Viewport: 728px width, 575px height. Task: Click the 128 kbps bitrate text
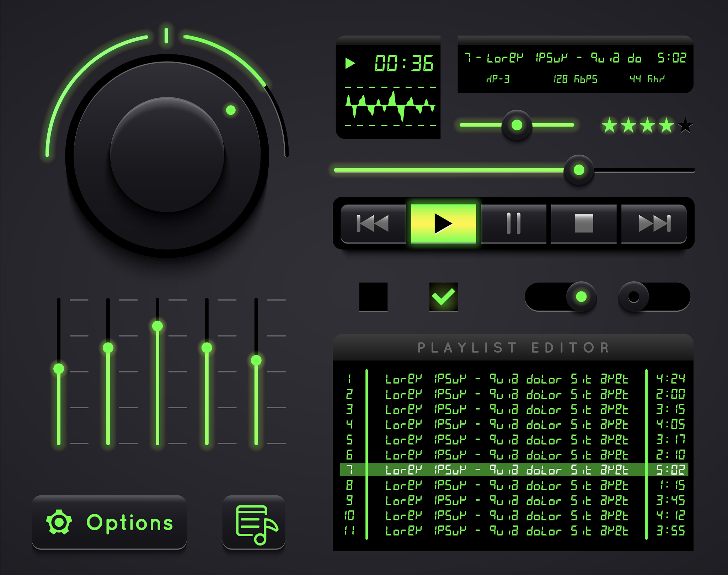pos(576,79)
